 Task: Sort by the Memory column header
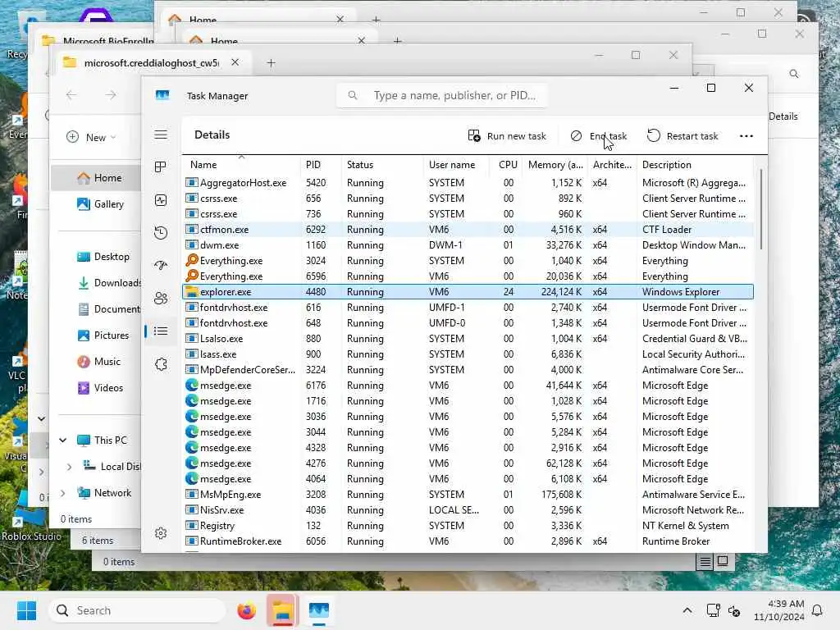point(555,164)
